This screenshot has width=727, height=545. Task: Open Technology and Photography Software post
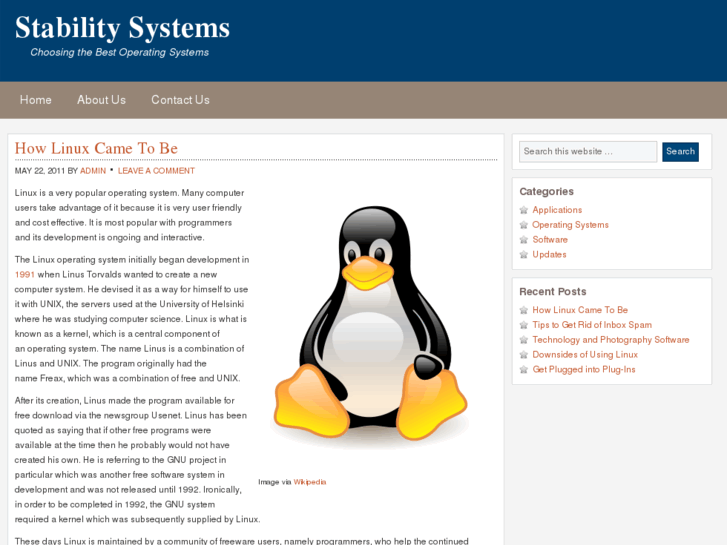click(610, 340)
